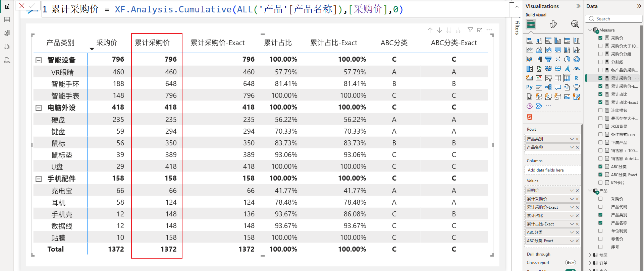Open the Analytics tab with magnifier icon

pyautogui.click(x=575, y=24)
